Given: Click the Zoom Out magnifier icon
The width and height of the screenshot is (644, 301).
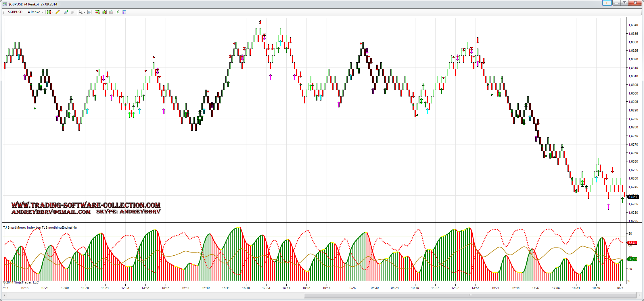Looking at the screenshot, I should click(73, 12).
